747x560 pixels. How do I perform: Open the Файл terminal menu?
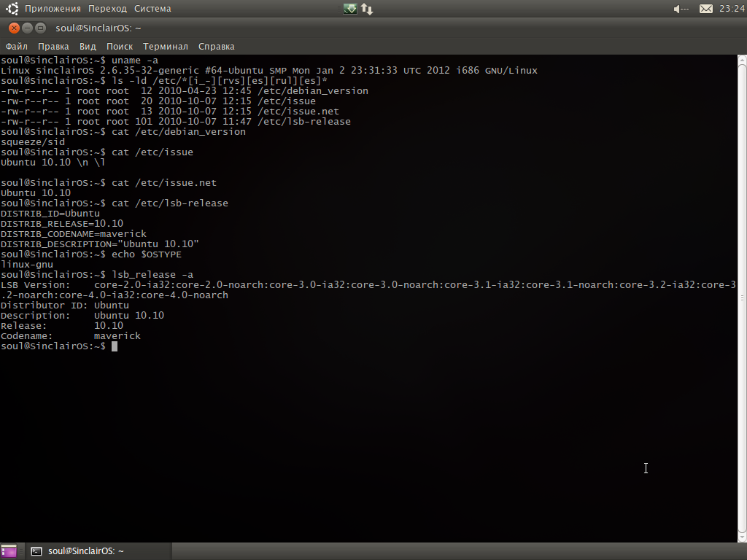click(16, 46)
